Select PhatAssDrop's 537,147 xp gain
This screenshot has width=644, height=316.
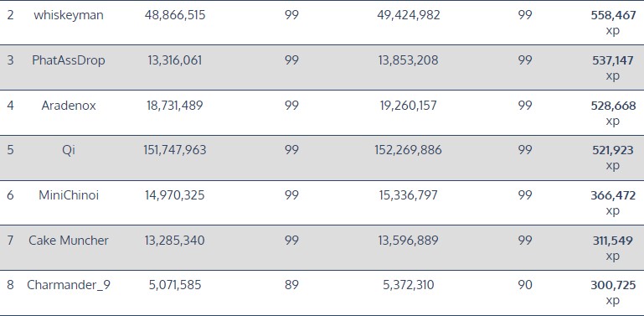(613, 68)
